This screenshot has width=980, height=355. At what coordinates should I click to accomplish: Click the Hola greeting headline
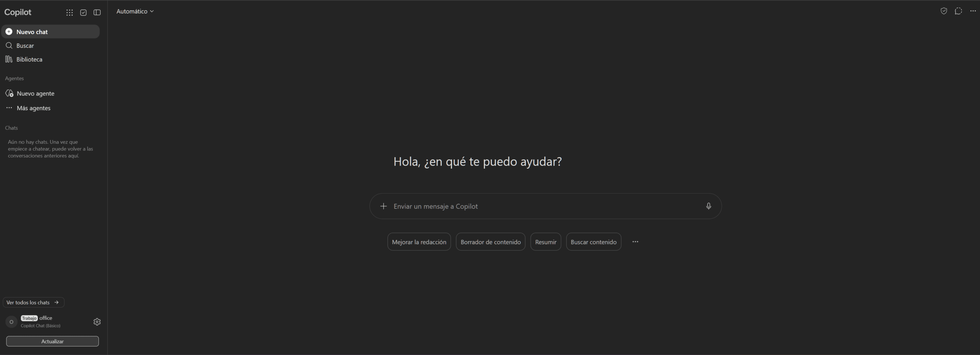pos(477,161)
